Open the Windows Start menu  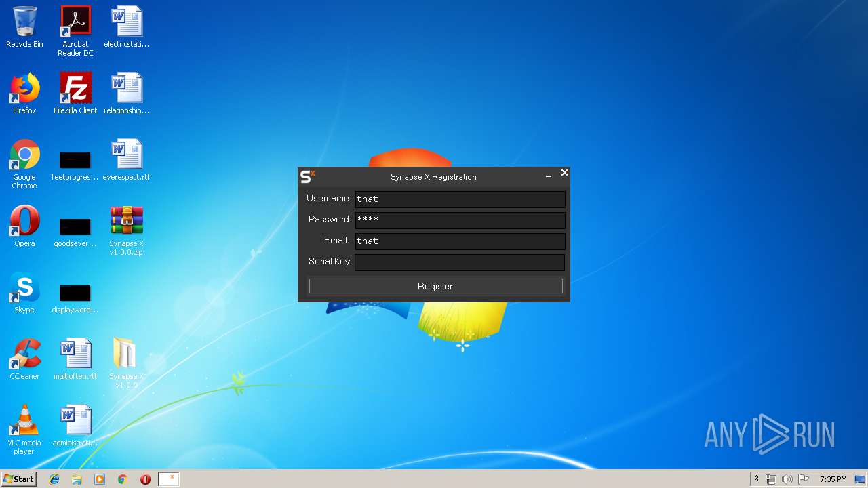pos(18,479)
